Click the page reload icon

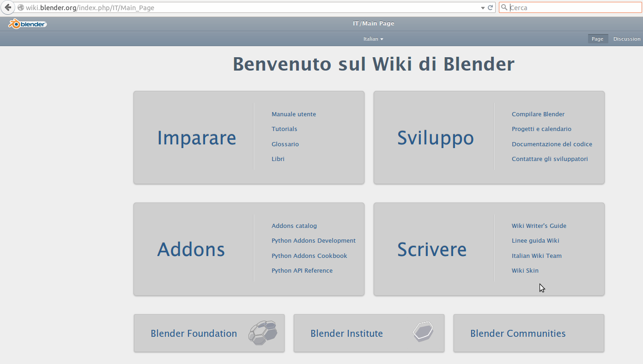[x=490, y=7]
